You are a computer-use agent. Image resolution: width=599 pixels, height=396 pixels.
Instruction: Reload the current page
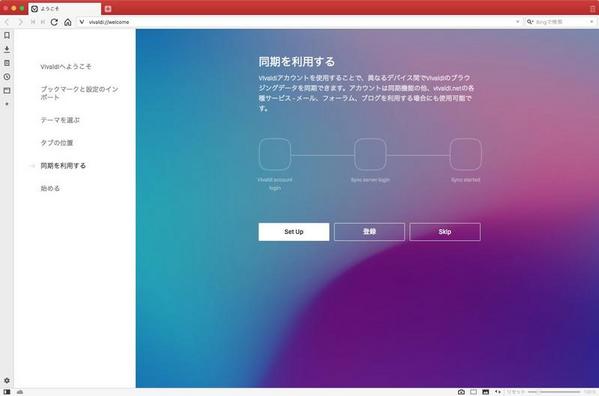tap(54, 22)
